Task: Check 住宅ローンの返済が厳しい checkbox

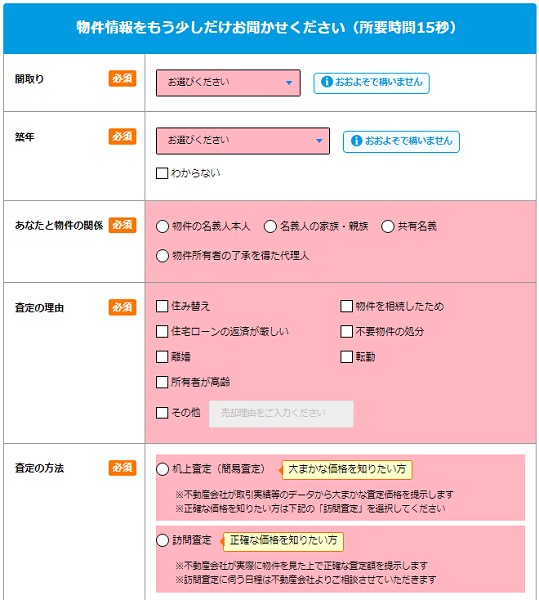Action: pyautogui.click(x=162, y=331)
